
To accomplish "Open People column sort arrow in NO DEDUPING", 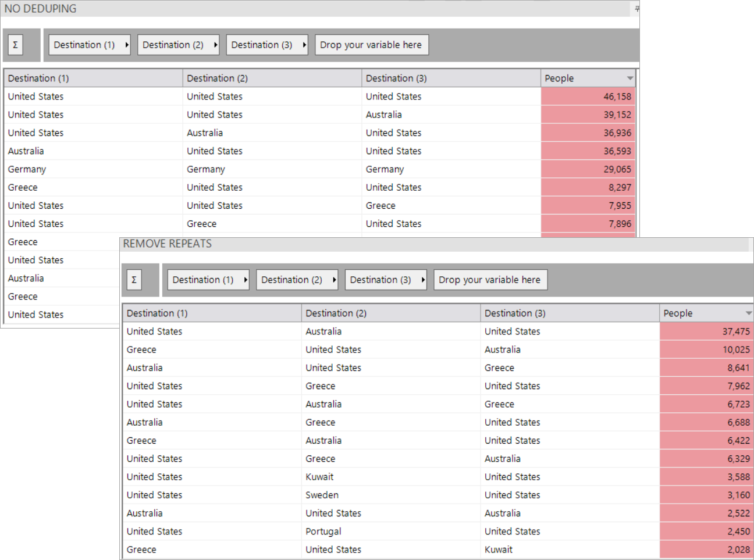I will point(629,78).
